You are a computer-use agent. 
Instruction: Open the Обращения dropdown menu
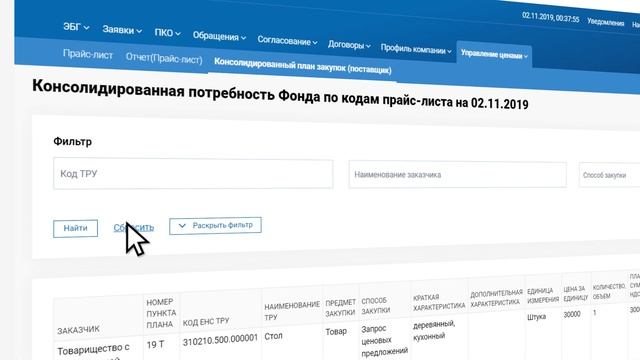[219, 37]
